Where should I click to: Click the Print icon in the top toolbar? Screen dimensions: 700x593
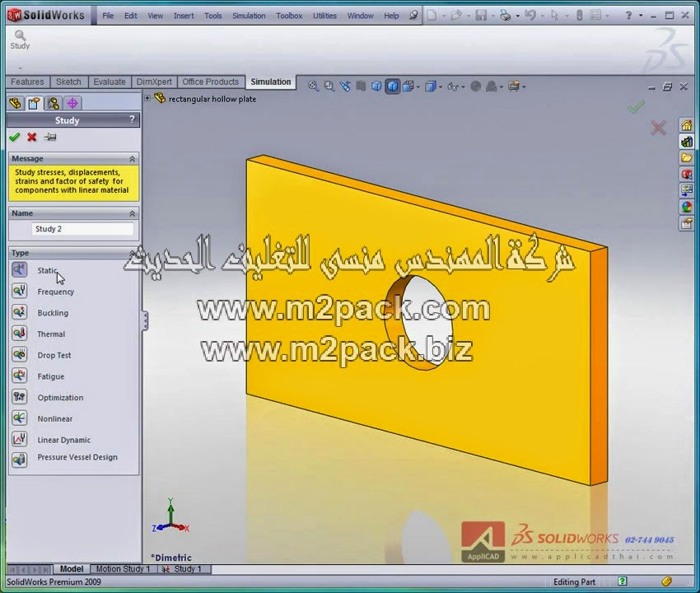point(506,16)
